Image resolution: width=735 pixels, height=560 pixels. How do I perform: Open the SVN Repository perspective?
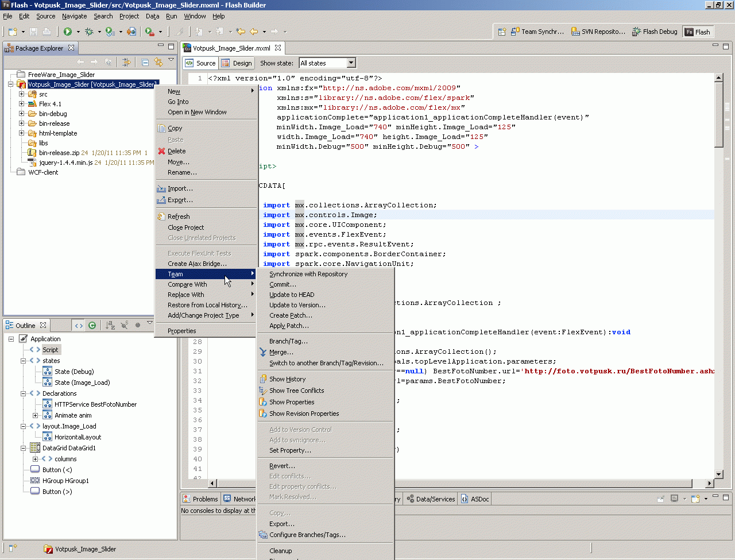(598, 32)
